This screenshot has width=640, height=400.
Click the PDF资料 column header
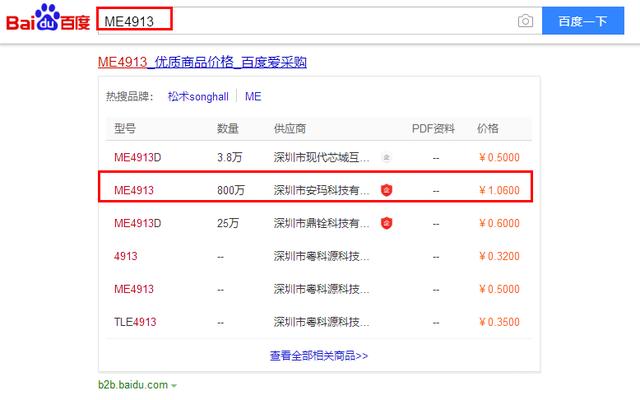click(x=433, y=129)
